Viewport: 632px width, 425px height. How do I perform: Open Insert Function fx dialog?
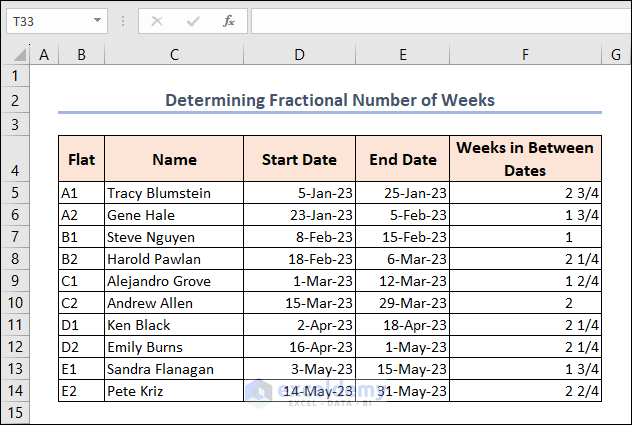click(229, 21)
